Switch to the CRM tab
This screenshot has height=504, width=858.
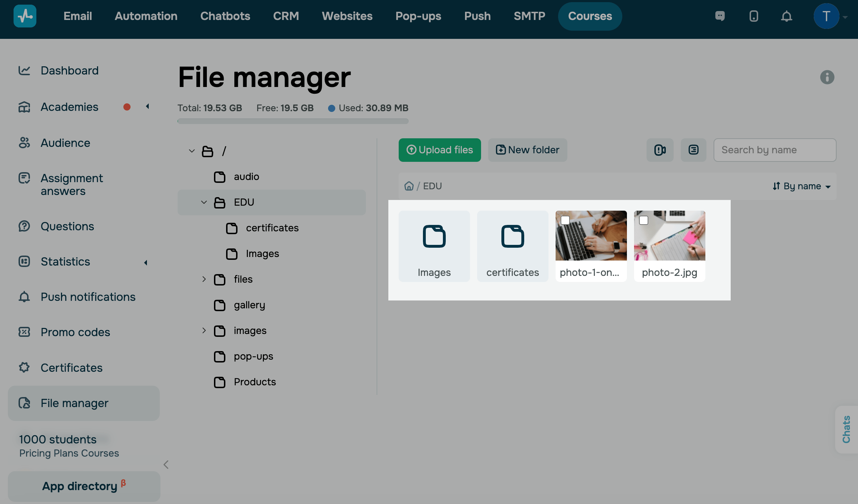click(x=286, y=16)
